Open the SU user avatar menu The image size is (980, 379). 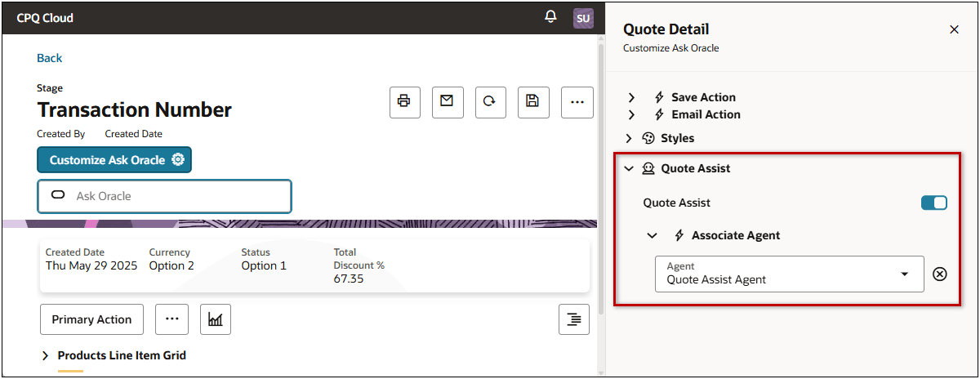(x=583, y=18)
